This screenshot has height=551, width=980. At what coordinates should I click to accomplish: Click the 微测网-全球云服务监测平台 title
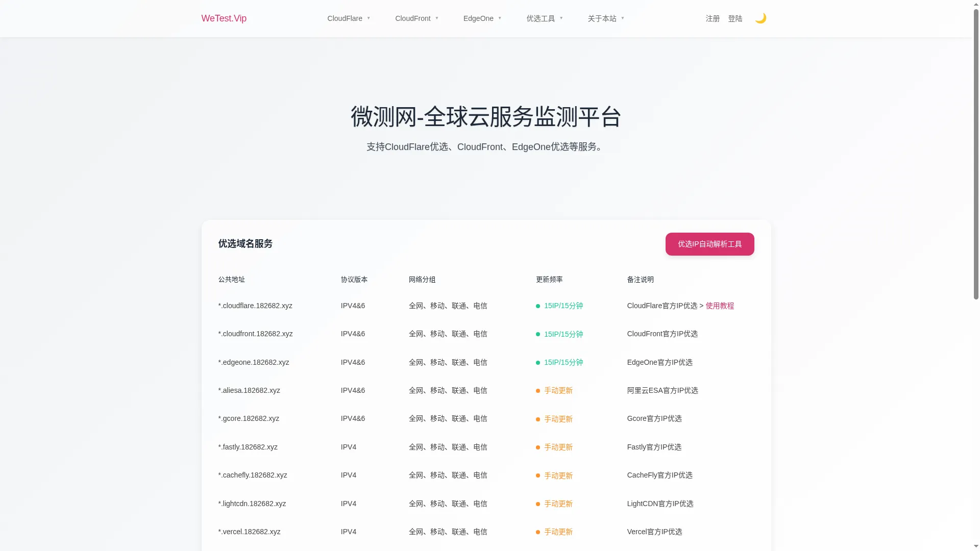pos(486,117)
